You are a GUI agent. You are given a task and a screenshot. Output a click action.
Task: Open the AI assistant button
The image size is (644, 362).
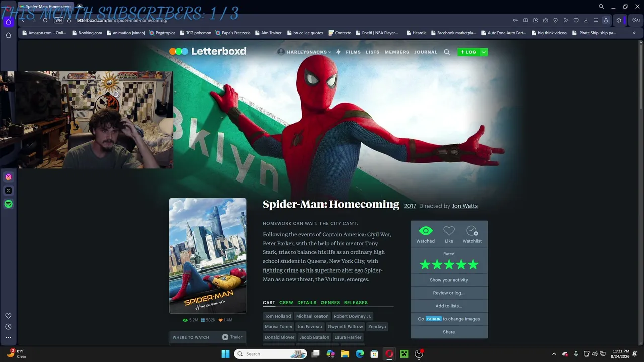coord(636,20)
